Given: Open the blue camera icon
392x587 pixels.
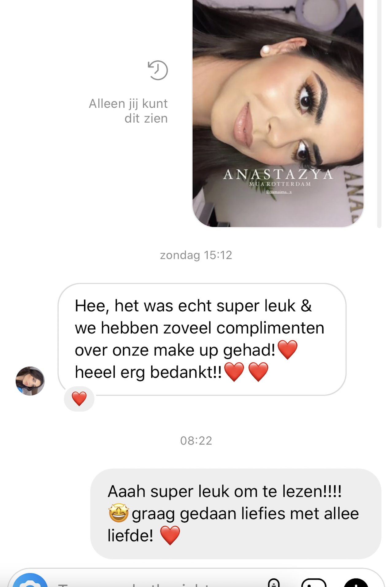Looking at the screenshot, I should coord(30,581).
